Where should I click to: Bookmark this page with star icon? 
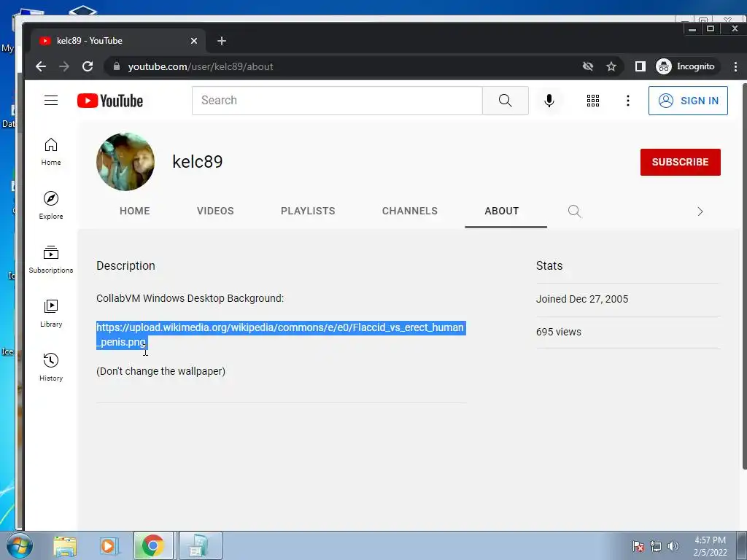coord(611,66)
